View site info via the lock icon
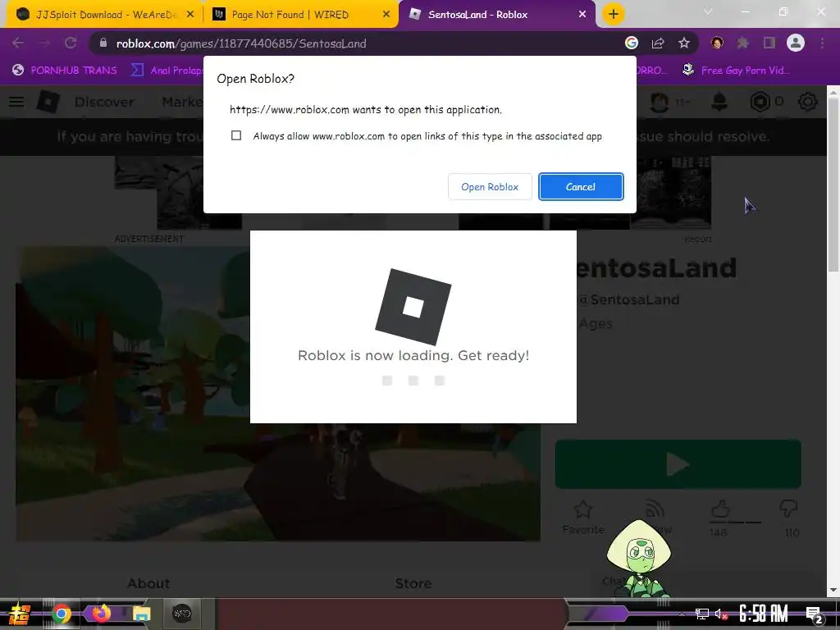This screenshot has height=630, width=840. coord(103,43)
